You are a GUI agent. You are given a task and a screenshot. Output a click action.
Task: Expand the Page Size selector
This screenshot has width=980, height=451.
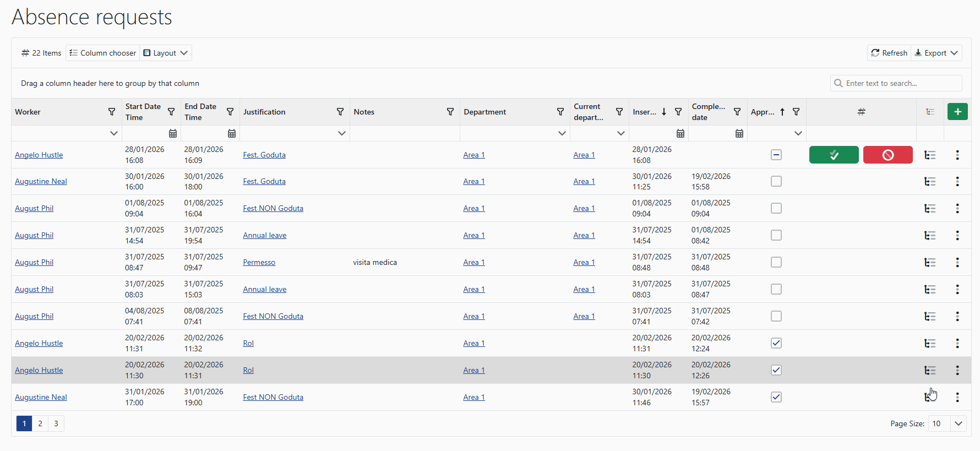959,423
